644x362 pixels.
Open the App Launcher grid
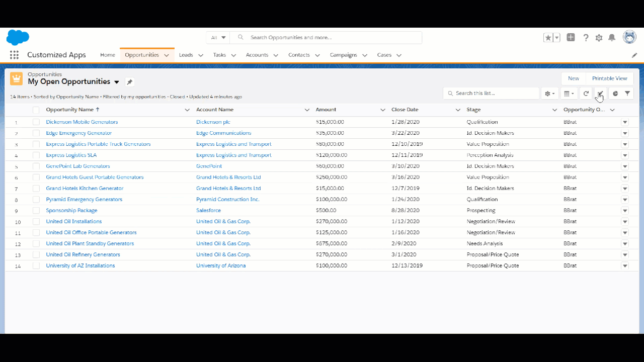tap(14, 55)
